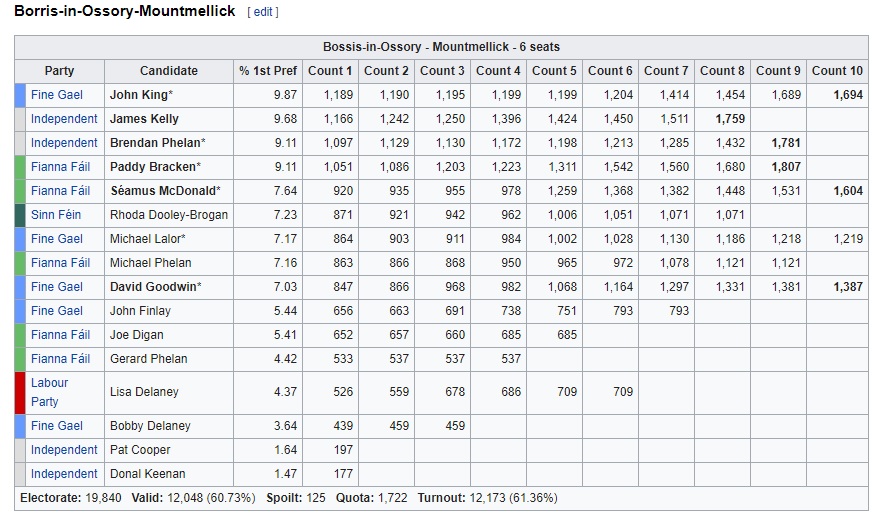Select candidate name Pat Cooper

click(x=140, y=451)
